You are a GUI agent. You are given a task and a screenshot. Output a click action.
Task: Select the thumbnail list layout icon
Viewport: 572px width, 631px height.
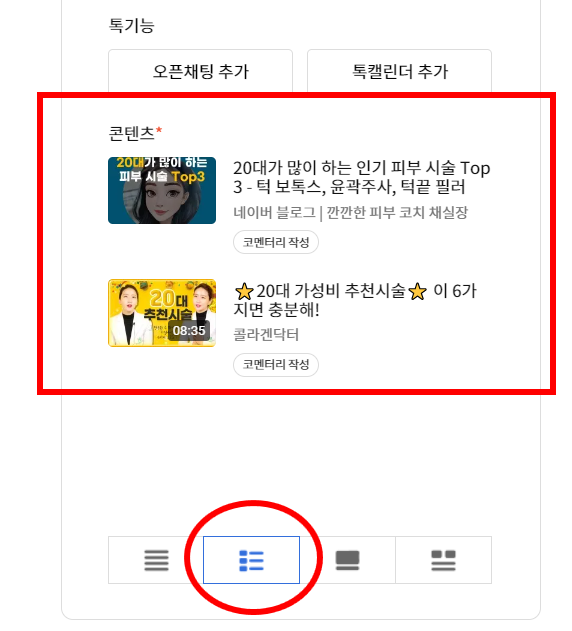click(x=251, y=560)
